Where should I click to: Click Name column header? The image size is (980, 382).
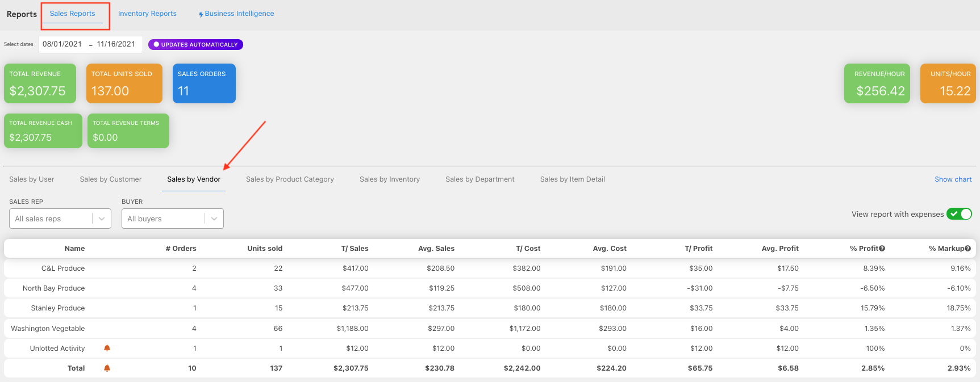[74, 249]
